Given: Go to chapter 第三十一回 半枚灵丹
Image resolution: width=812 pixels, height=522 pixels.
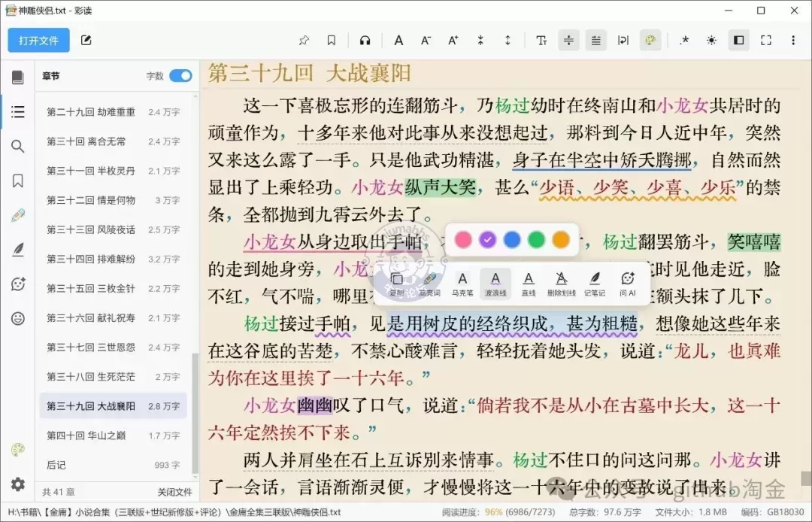Looking at the screenshot, I should (113, 171).
